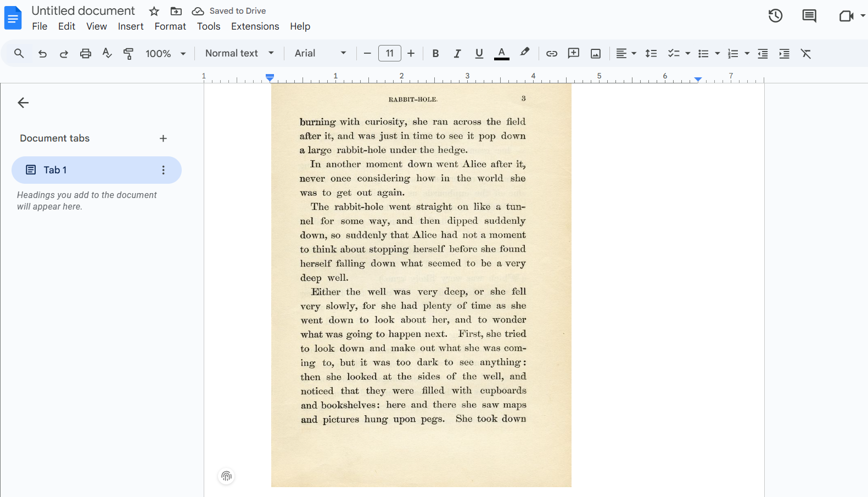The width and height of the screenshot is (868, 497).
Task: Open version history clock icon
Action: (775, 16)
